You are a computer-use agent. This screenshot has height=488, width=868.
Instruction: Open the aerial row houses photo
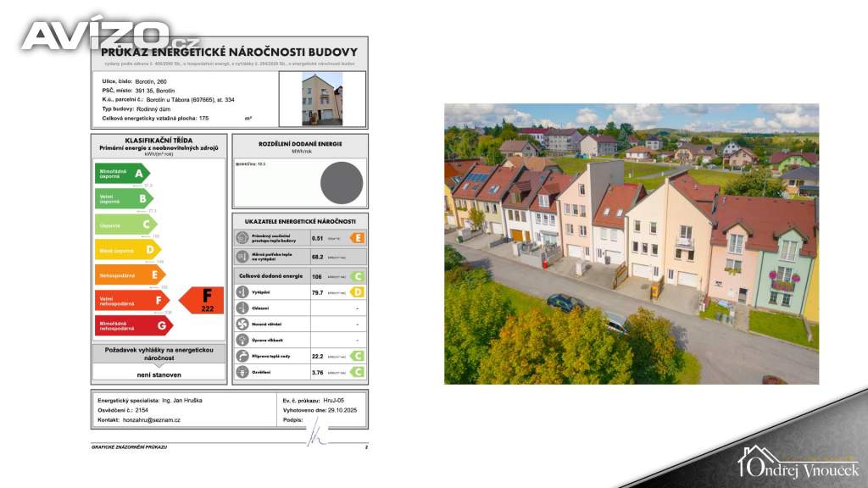click(632, 244)
